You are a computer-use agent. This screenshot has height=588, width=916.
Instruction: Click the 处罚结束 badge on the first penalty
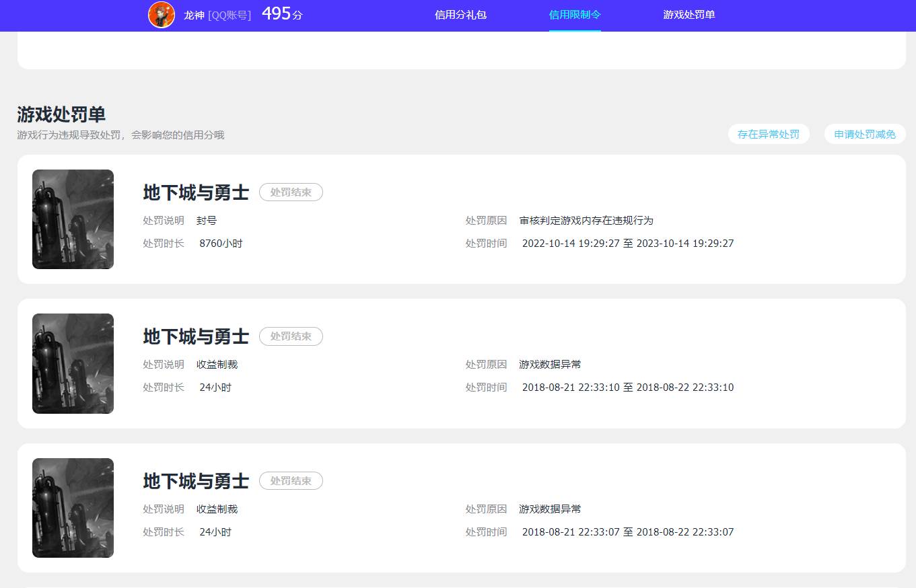291,192
